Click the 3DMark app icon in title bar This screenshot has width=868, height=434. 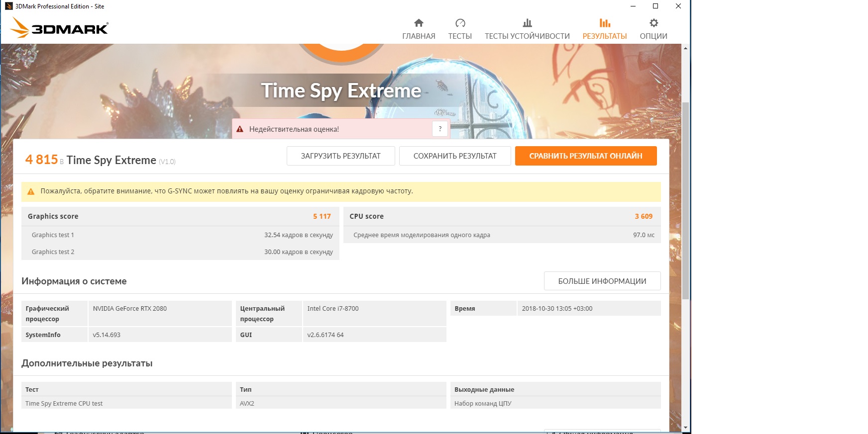8,6
